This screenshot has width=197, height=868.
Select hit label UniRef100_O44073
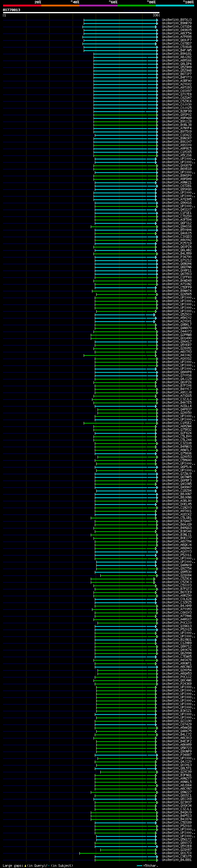tap(176, 331)
